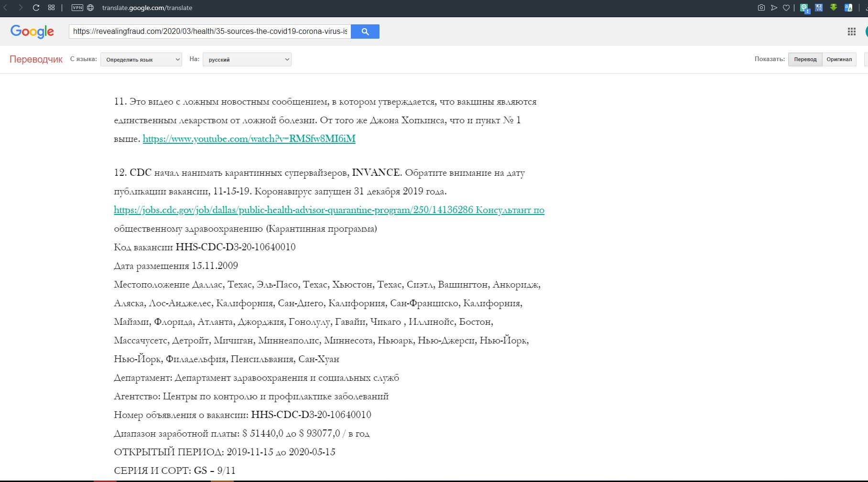Open the Google Translate extension icon
The image size is (868, 482).
[848, 8]
